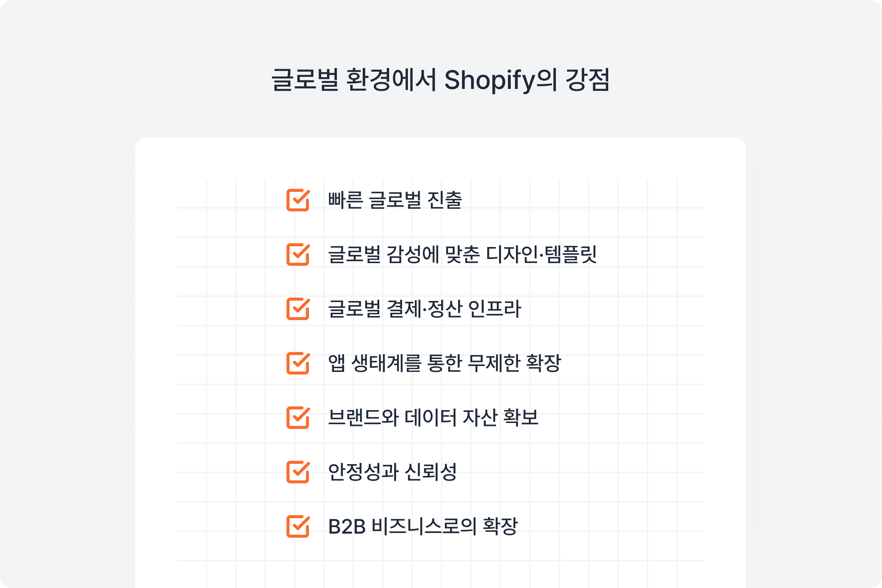The width and height of the screenshot is (882, 588).
Task: Select the 빠른 글로벌 진출 list item text
Action: 395,200
